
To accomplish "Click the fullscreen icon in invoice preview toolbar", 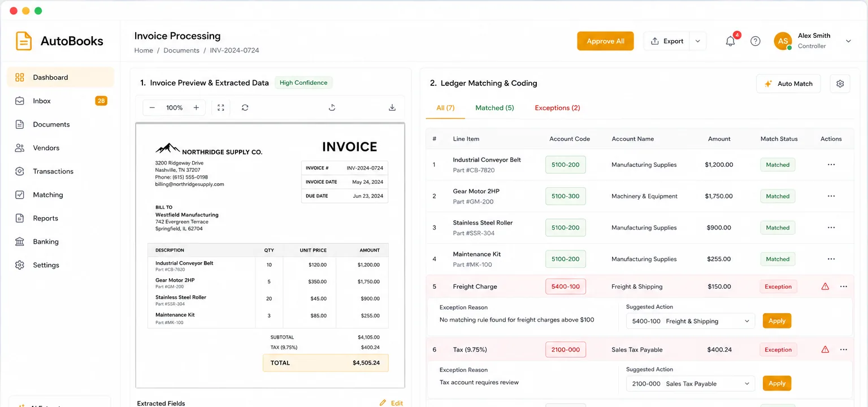I will click(221, 107).
